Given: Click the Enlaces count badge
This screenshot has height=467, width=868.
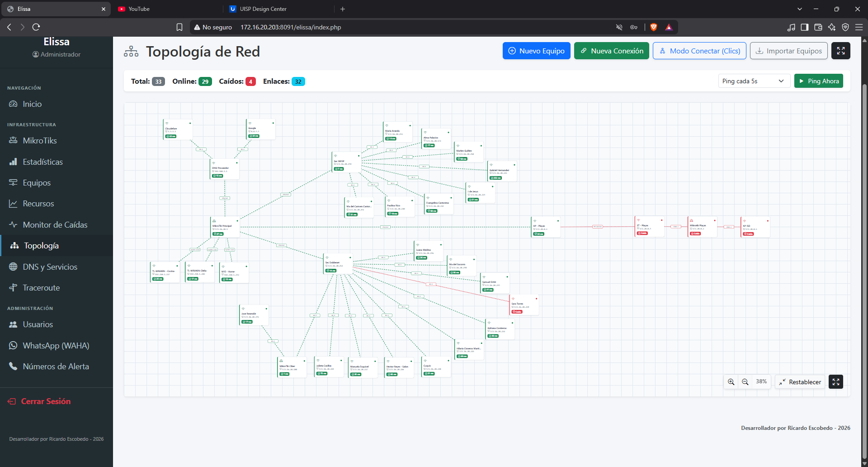Looking at the screenshot, I should pyautogui.click(x=298, y=81).
